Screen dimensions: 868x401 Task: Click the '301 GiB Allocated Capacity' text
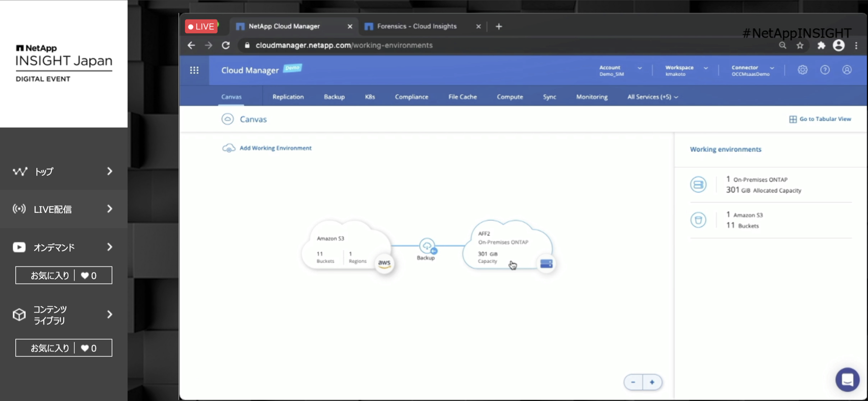763,190
